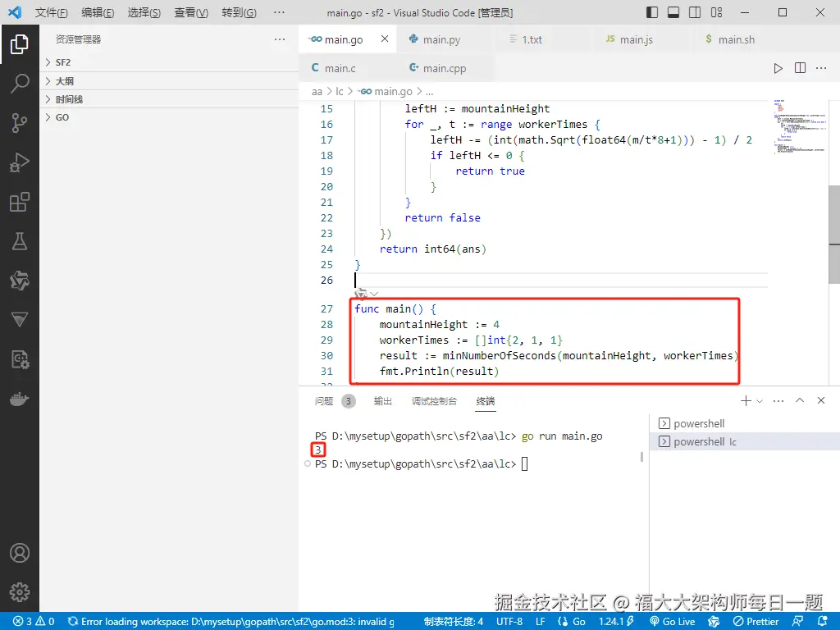Open the Docker whale icon view
The image size is (840, 630).
[x=20, y=399]
